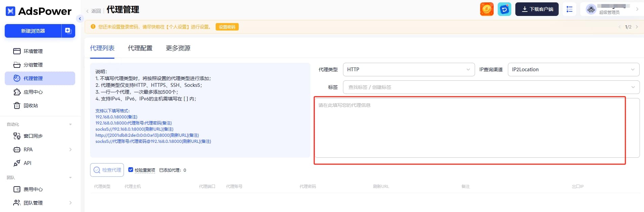644x212 pixels.
Task: Click the user avatar icon
Action: (591, 9)
